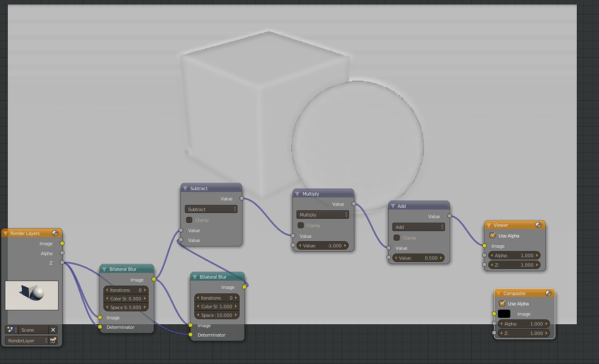Click the Subtract node Value output socket
The width and height of the screenshot is (599, 364).
(x=242, y=199)
